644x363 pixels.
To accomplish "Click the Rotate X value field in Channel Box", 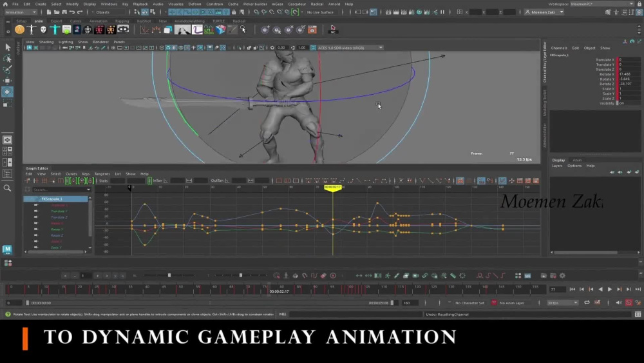I will [629, 74].
